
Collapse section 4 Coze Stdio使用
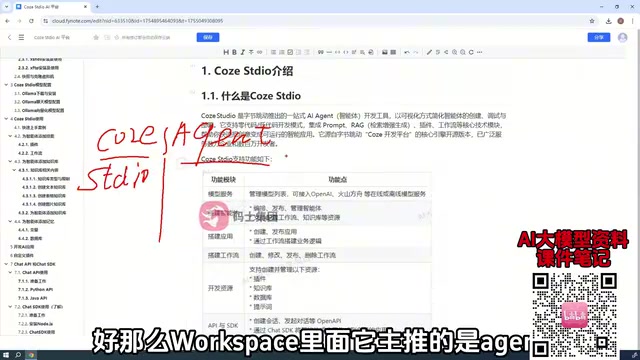tap(6, 119)
